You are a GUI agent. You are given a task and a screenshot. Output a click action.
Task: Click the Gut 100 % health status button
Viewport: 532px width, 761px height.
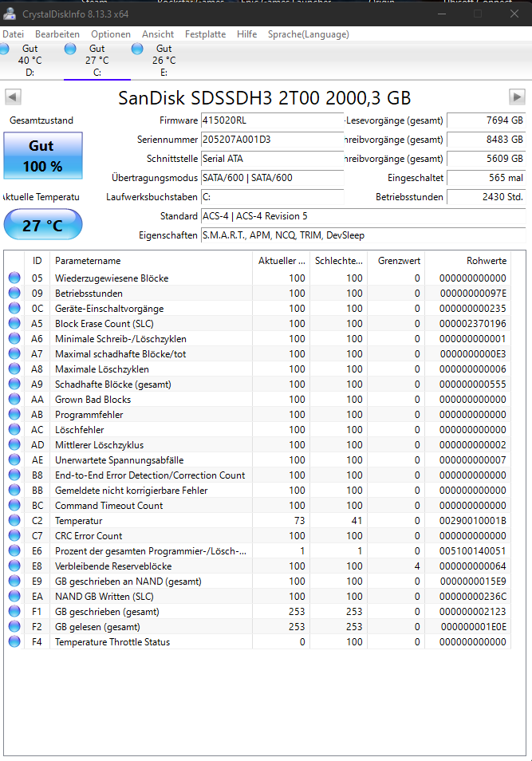43,156
